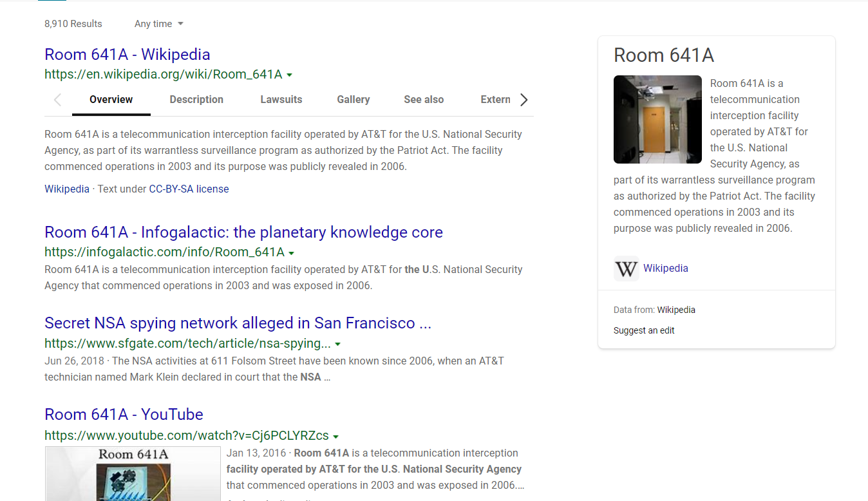Viewport: 868px width, 501px height.
Task: Click the sfgate.com tech article URL text
Action: tap(188, 343)
